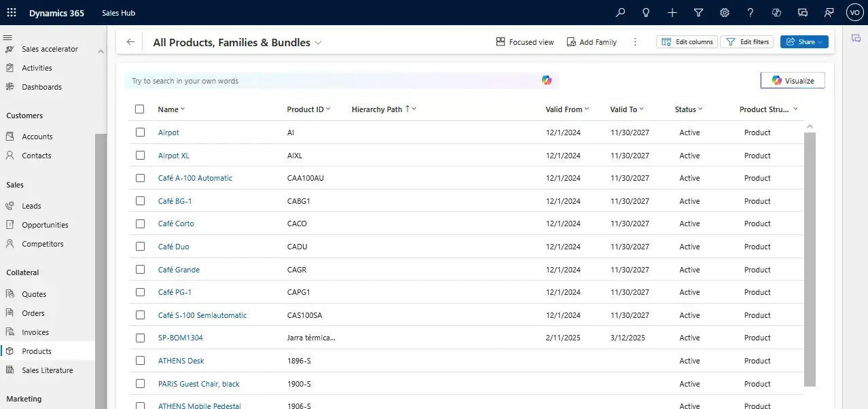The width and height of the screenshot is (868, 409).
Task: Expand the view selector for All Products
Action: 318,43
